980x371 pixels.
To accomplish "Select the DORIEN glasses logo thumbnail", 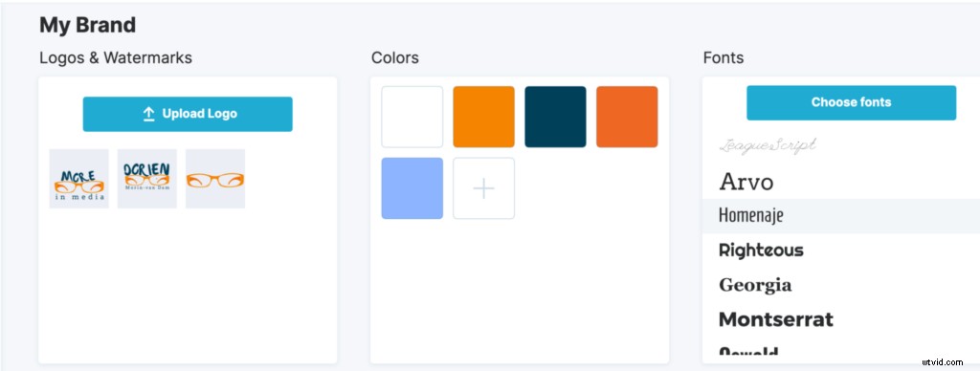I will click(x=146, y=179).
